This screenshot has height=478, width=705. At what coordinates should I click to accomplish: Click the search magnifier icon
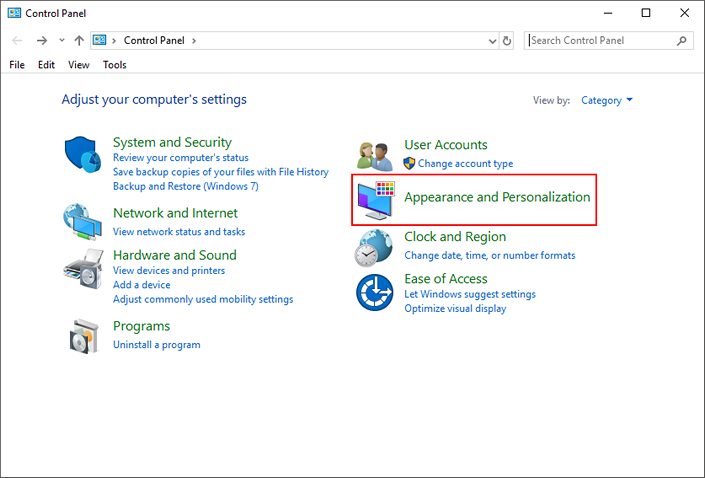point(682,40)
